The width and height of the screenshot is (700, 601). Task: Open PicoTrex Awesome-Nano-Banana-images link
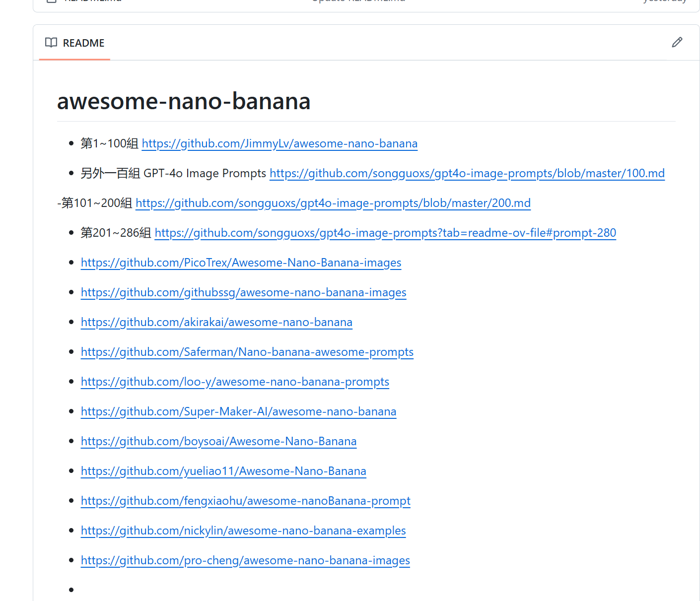click(241, 263)
